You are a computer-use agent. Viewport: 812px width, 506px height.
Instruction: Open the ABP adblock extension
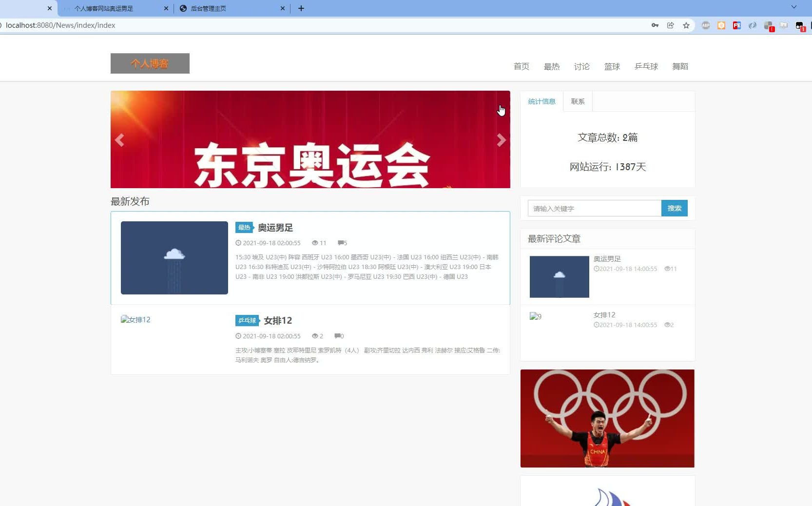coord(706,25)
